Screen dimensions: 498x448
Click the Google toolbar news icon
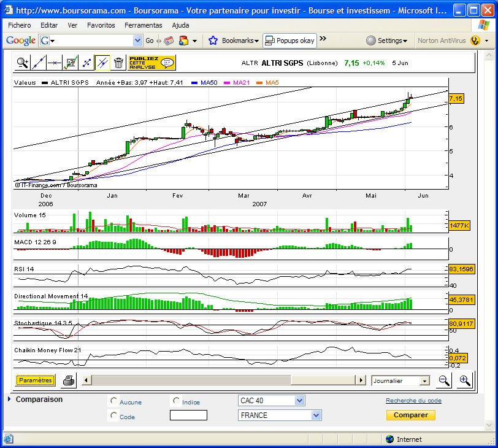pos(169,41)
